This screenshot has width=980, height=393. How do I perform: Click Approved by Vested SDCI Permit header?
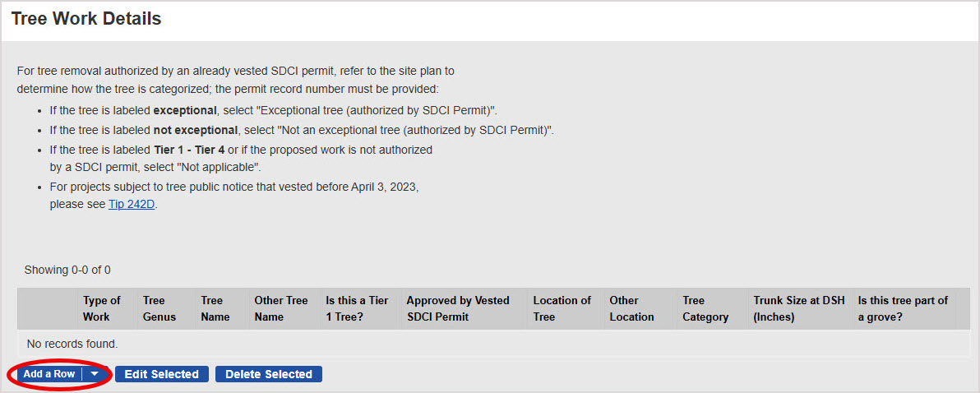(458, 308)
